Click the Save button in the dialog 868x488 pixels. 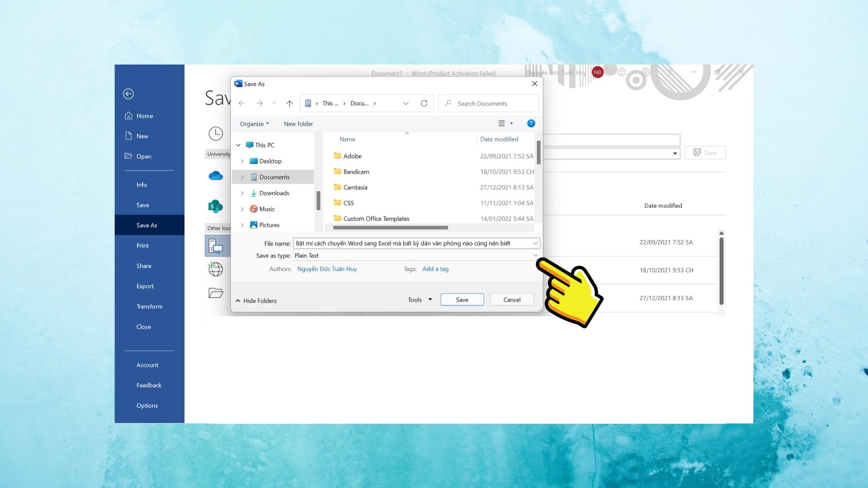[x=462, y=300]
